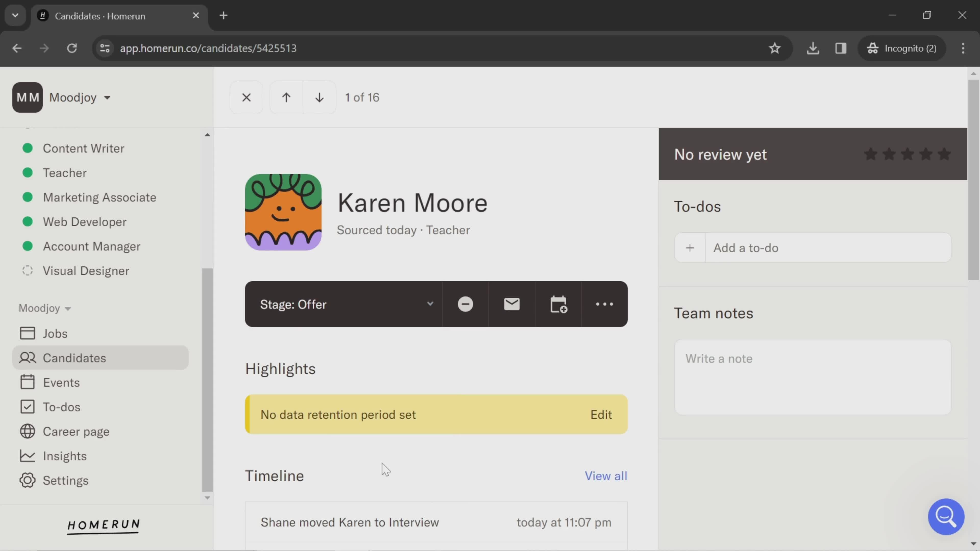Click 'Sourced today · Teacher' subtitle
Image resolution: width=980 pixels, height=551 pixels.
(403, 230)
